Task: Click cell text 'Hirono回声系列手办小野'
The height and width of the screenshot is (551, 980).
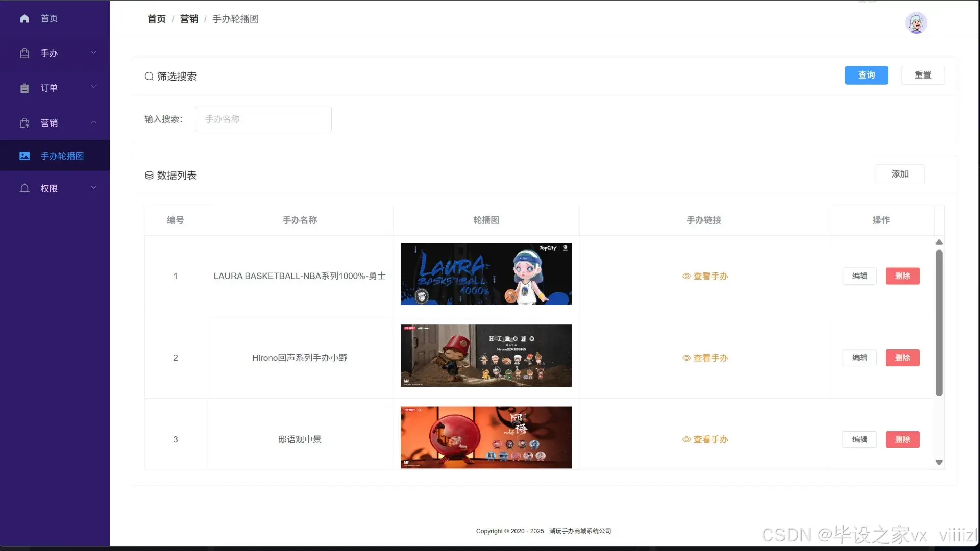Action: pyautogui.click(x=300, y=358)
